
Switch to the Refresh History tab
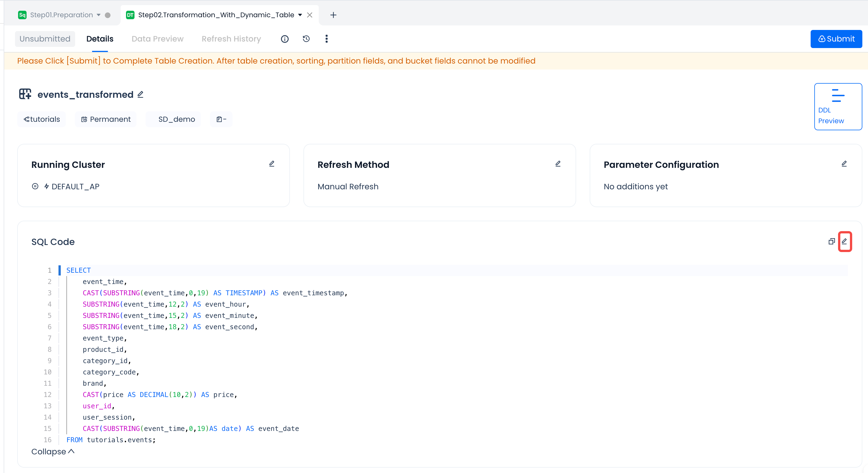pos(231,39)
